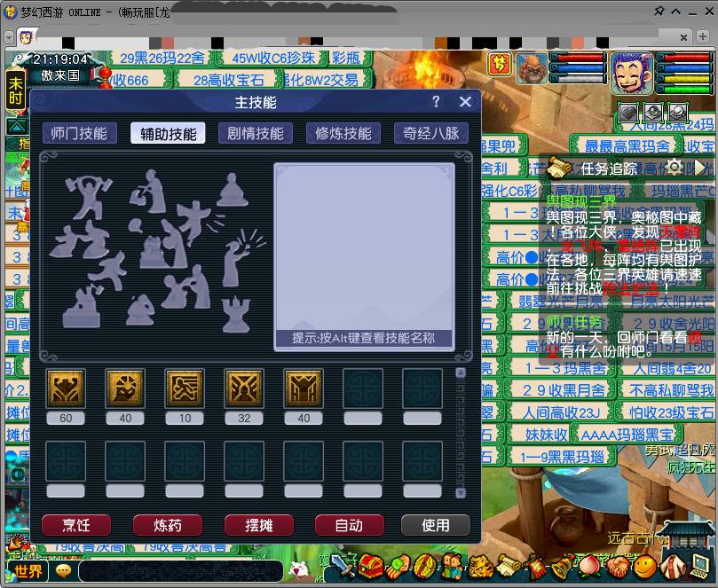Click the golden tiger pet icon

click(x=479, y=568)
